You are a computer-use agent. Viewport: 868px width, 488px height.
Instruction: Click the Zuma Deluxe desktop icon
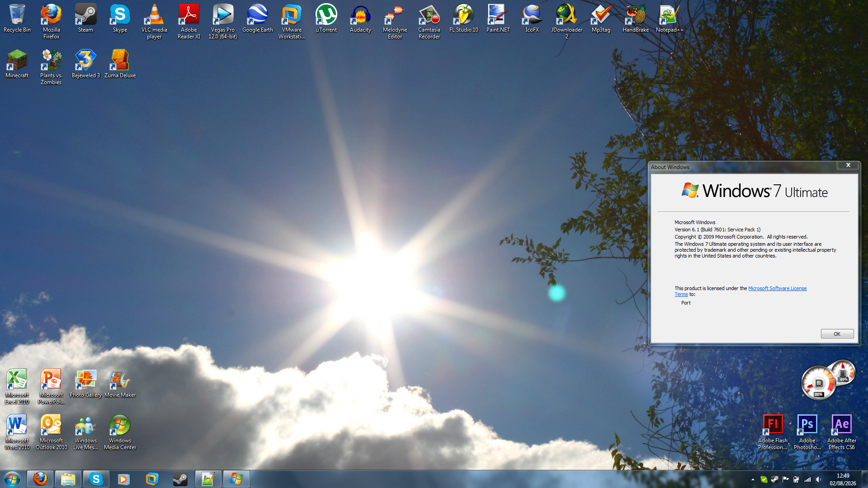point(120,64)
